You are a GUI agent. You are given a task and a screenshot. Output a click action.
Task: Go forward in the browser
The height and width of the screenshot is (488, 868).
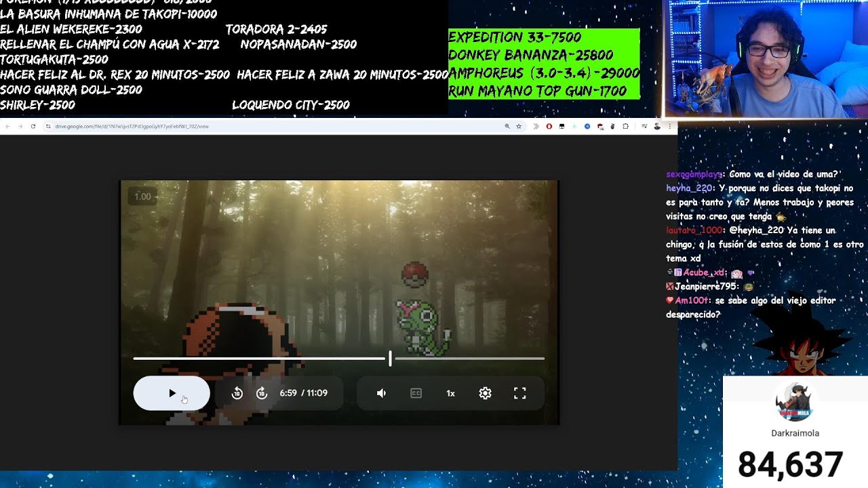point(20,126)
